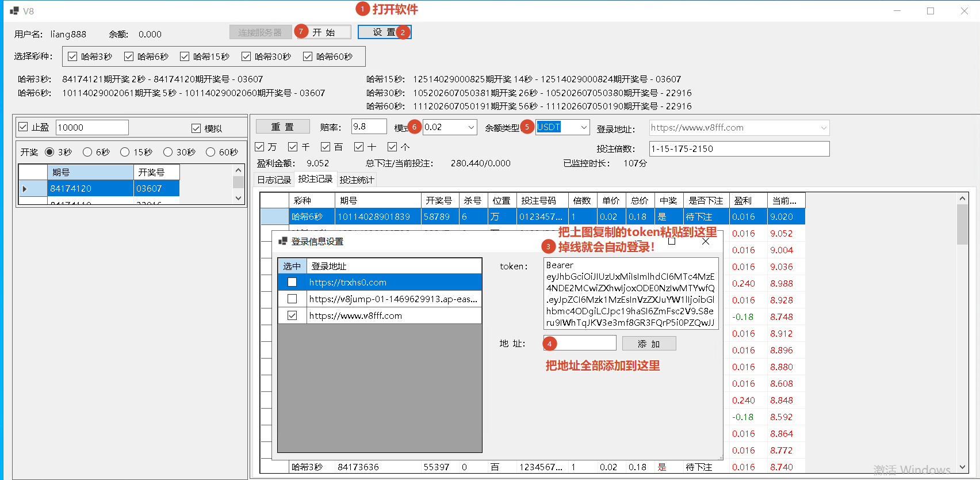Screen dimensions: 980x480
Task: Click the 期号 header in 开奖 list
Action: point(90,172)
